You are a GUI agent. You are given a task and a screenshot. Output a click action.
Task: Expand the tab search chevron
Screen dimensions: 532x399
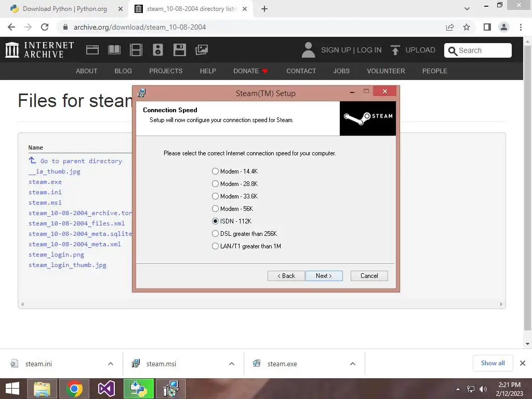[x=467, y=9]
